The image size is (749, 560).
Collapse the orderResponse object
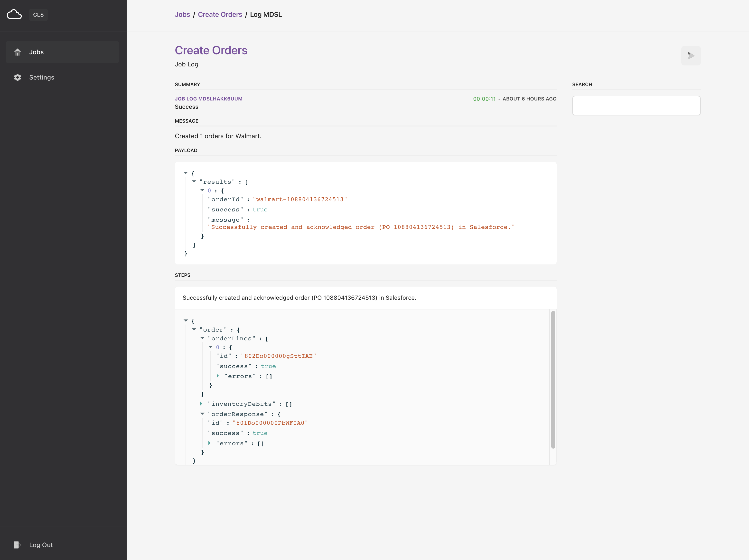pos(202,414)
